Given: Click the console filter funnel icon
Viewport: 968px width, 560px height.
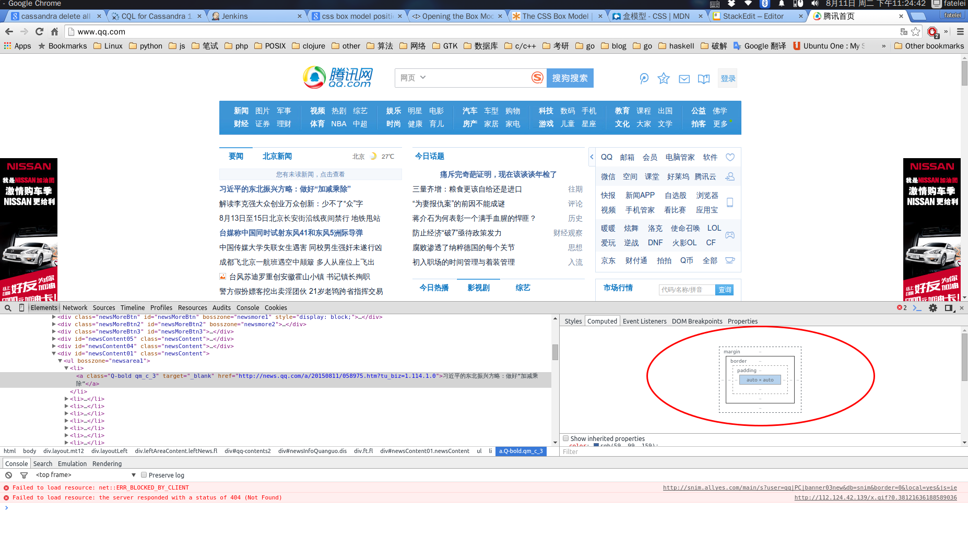Looking at the screenshot, I should pos(24,475).
